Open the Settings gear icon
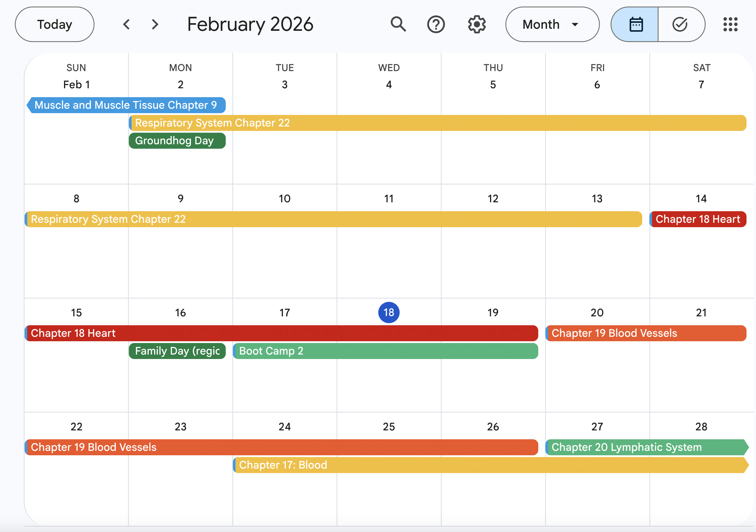 pos(476,24)
